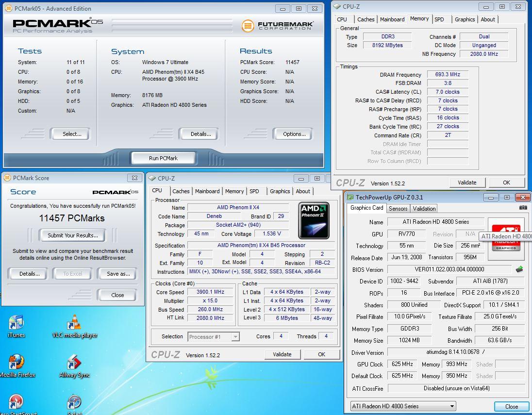This screenshot has height=415, width=532.
Task: Launch VLC media player desktop icon
Action: coord(74,326)
